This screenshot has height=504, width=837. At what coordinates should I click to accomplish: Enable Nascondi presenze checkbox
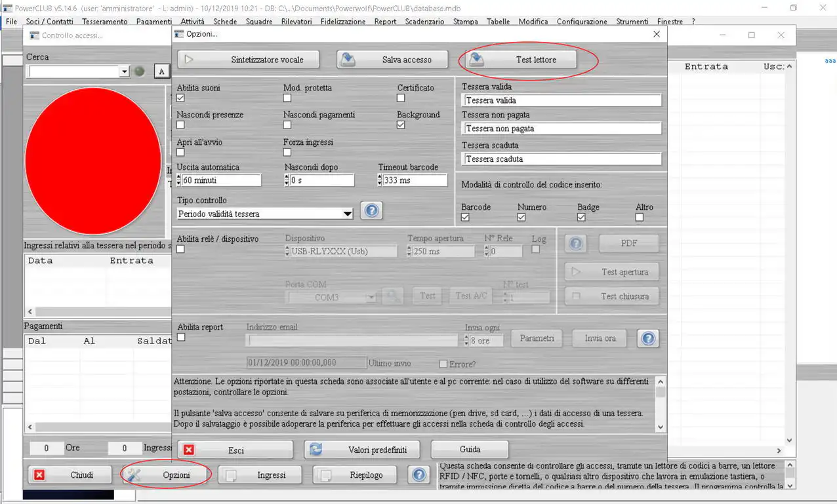180,125
